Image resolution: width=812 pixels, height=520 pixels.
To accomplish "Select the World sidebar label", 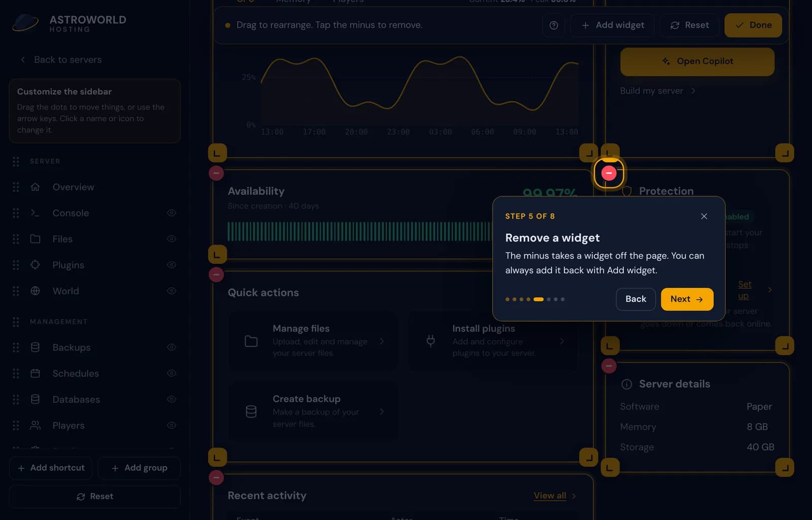I will click(66, 291).
